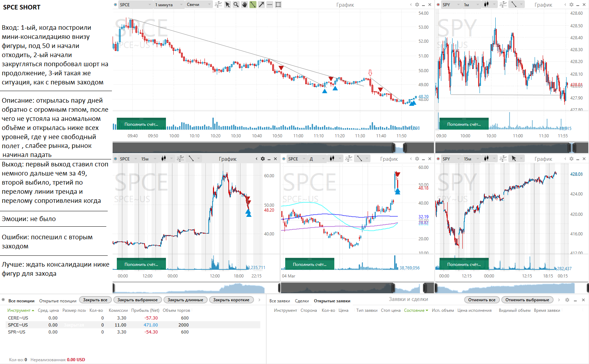Open settings gear of SPCE 1-minute chart
Screen dimensions: 589x364
pyautogui.click(x=417, y=5)
